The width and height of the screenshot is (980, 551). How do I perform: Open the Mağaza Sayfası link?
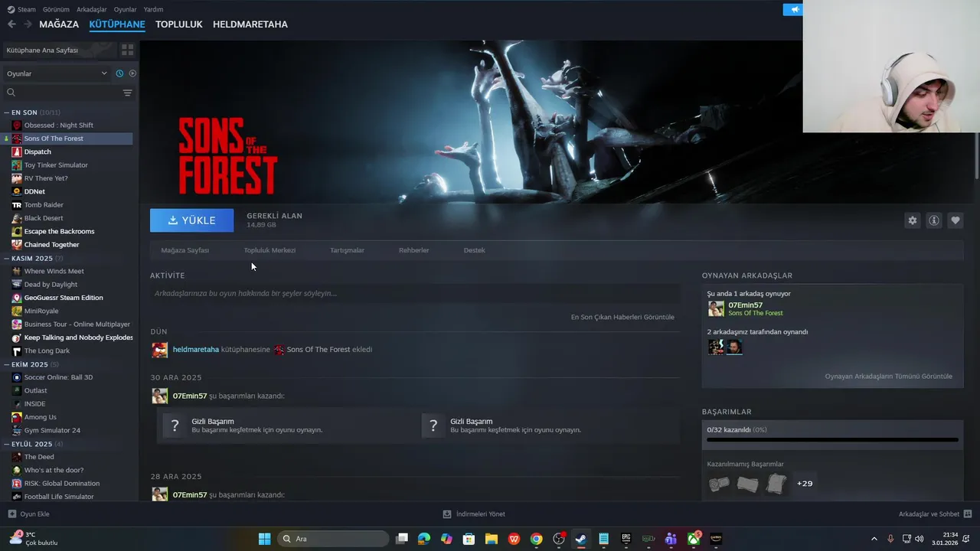tap(185, 250)
